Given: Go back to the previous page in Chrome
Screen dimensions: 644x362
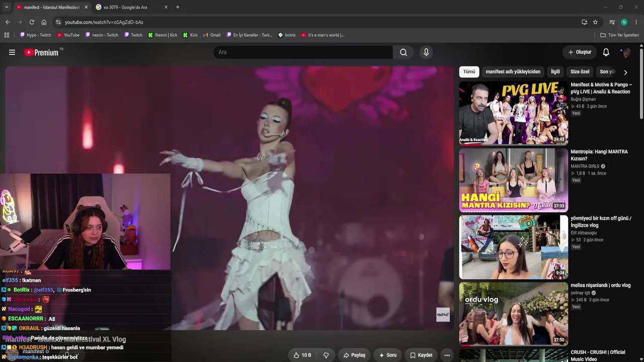Looking at the screenshot, I should (x=8, y=22).
